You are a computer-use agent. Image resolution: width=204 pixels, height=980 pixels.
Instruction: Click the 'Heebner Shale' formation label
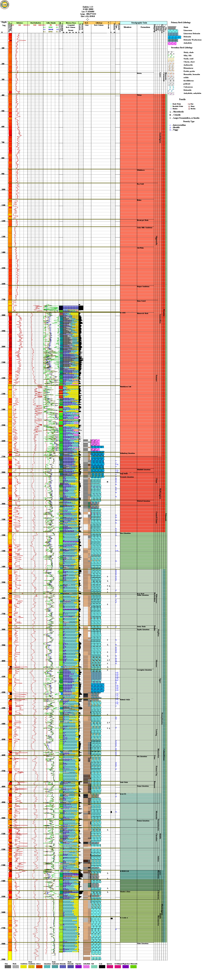[125, 700]
